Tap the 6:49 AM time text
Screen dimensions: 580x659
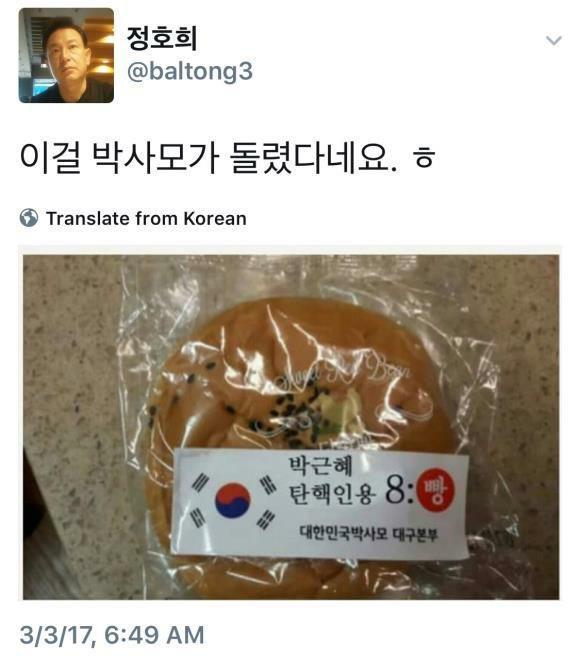[154, 635]
